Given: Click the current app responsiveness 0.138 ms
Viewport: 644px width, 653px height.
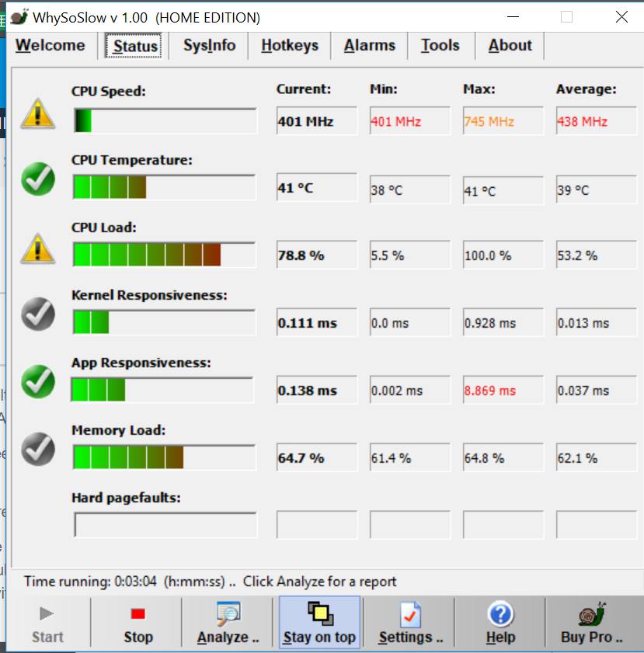Looking at the screenshot, I should pyautogui.click(x=317, y=390).
